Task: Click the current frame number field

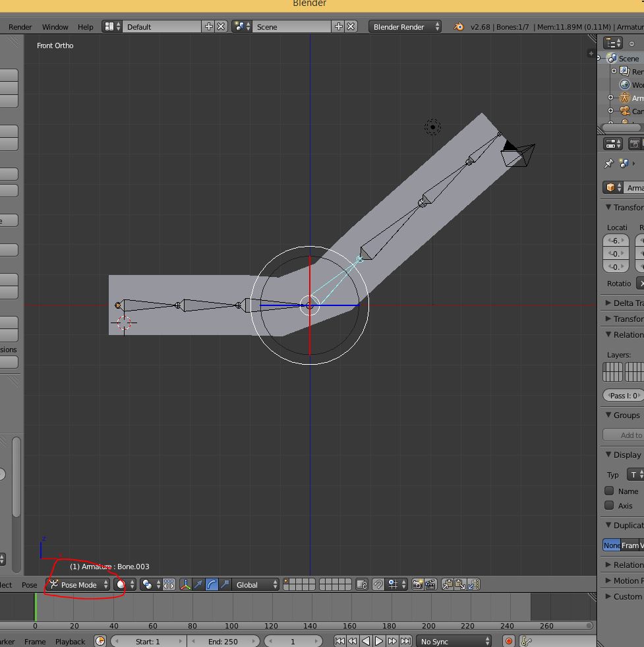Action: (293, 640)
